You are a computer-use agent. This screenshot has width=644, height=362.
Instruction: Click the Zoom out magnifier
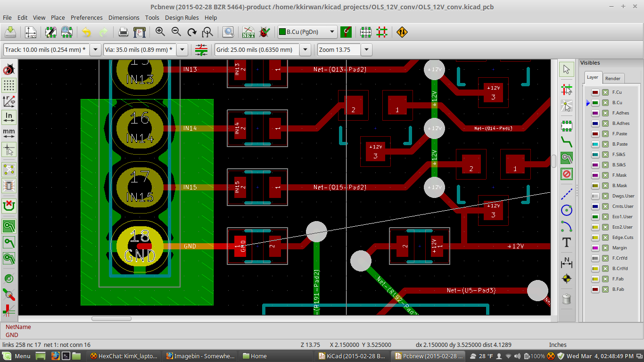(176, 32)
